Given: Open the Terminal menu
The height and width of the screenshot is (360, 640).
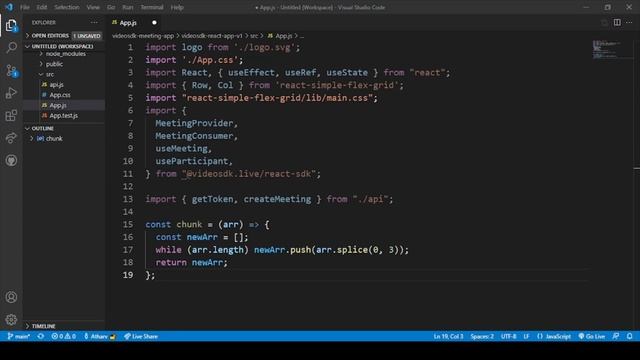Looking at the screenshot, I should (152, 7).
